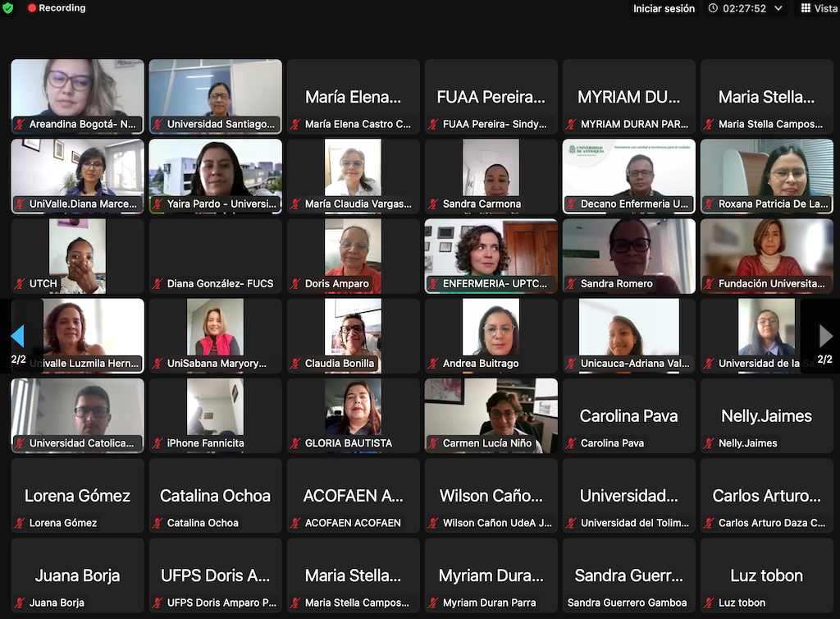Click the muted microphone on Lorena Gómez tile
This screenshot has height=619, width=840.
20,523
